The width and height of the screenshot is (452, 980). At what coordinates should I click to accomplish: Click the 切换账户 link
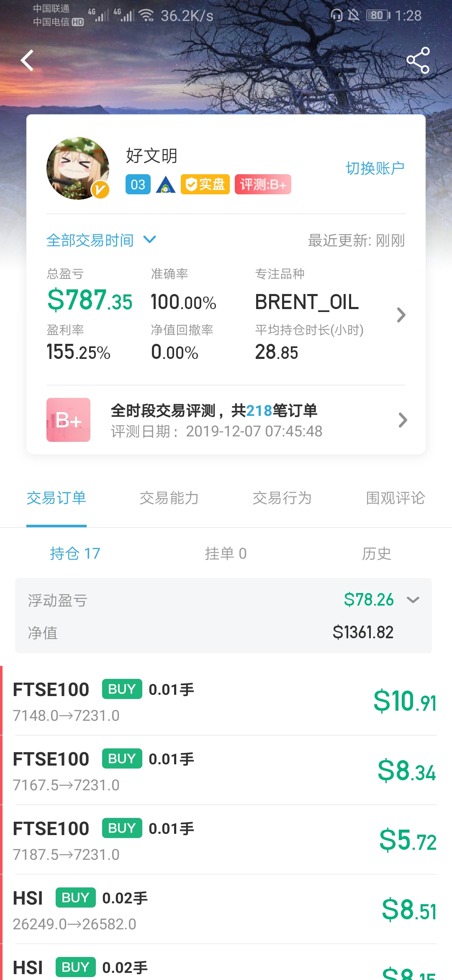(375, 168)
